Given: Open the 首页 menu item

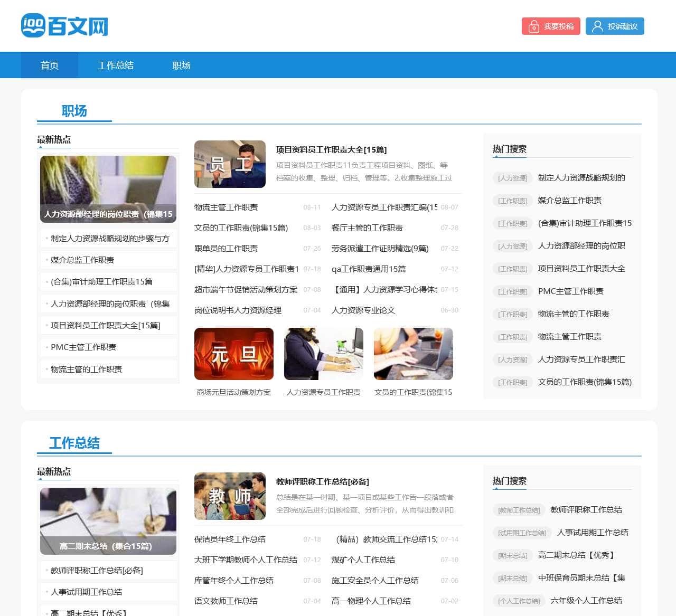Looking at the screenshot, I should [x=49, y=65].
